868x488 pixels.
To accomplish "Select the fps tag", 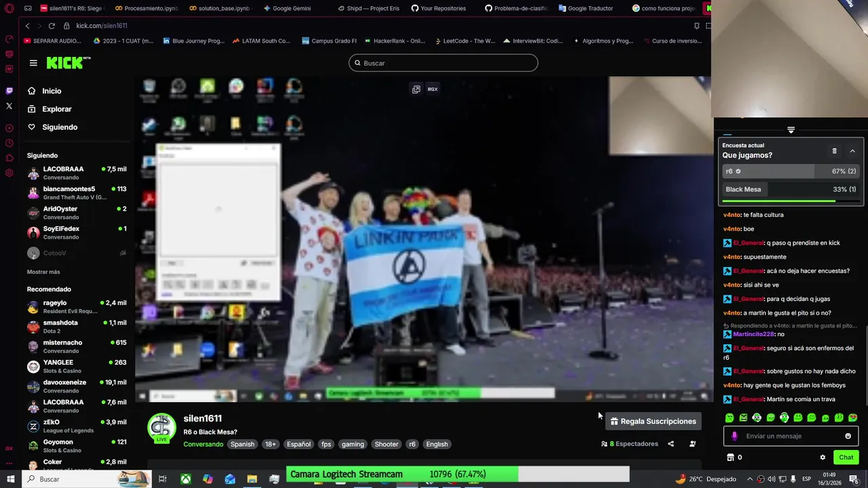I will pyautogui.click(x=326, y=445).
